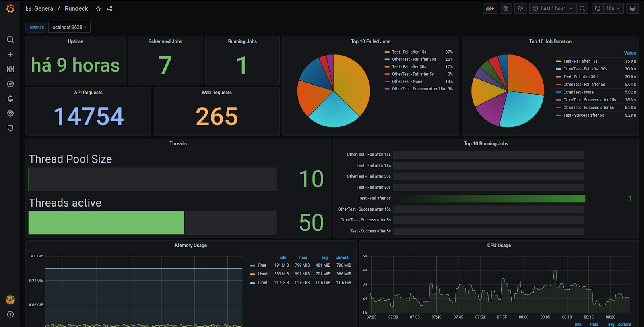The image size is (644, 327).
Task: Click the Value column header to sort
Action: [x=630, y=53]
